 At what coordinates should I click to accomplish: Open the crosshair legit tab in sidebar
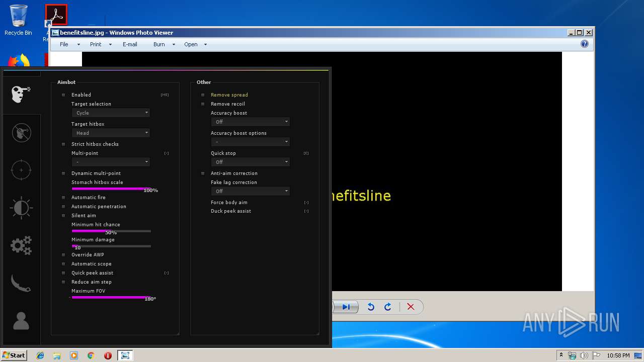click(x=21, y=170)
